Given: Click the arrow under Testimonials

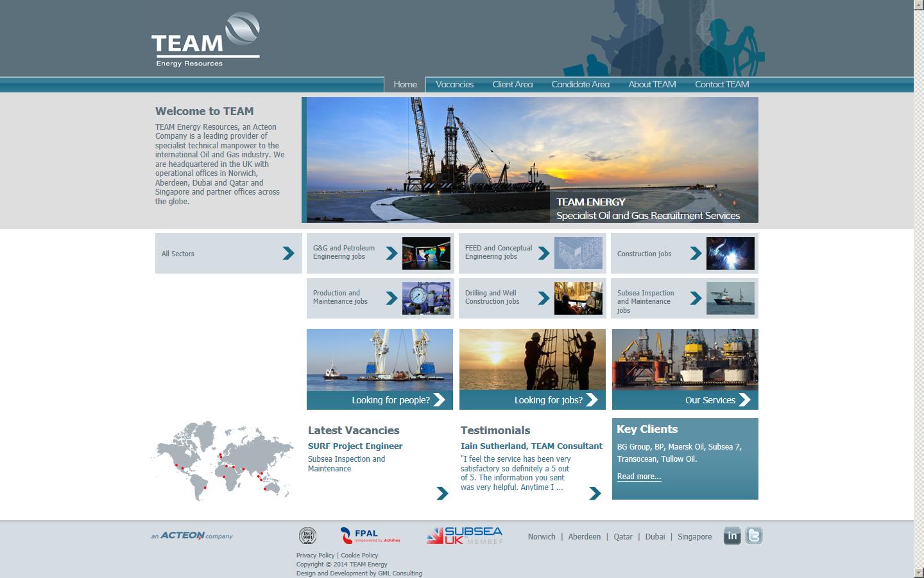Looking at the screenshot, I should click(595, 493).
